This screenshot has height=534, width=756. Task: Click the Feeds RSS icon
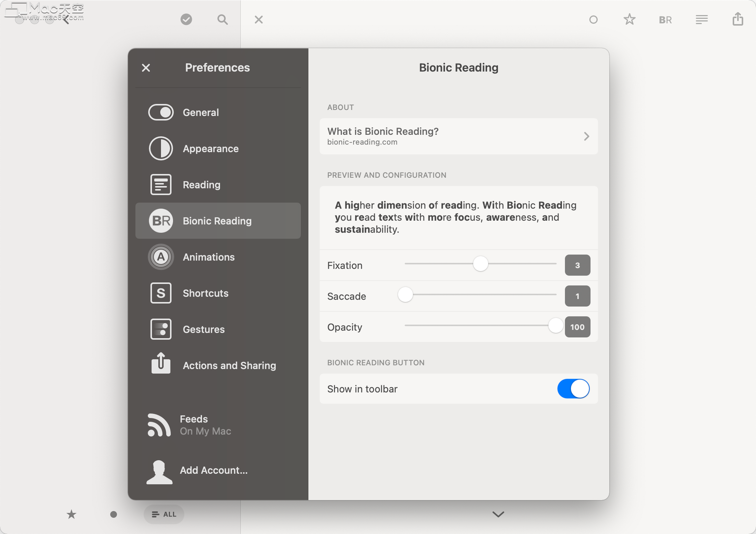[x=159, y=425]
